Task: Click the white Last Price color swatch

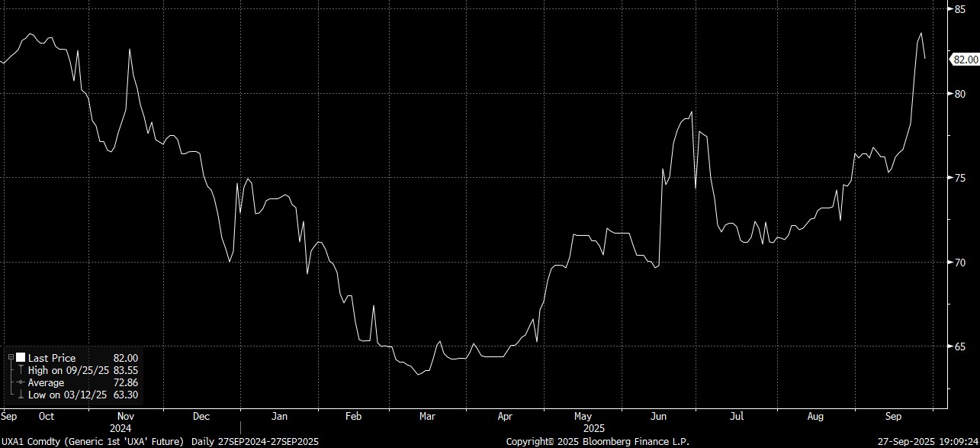Action: pos(21,358)
